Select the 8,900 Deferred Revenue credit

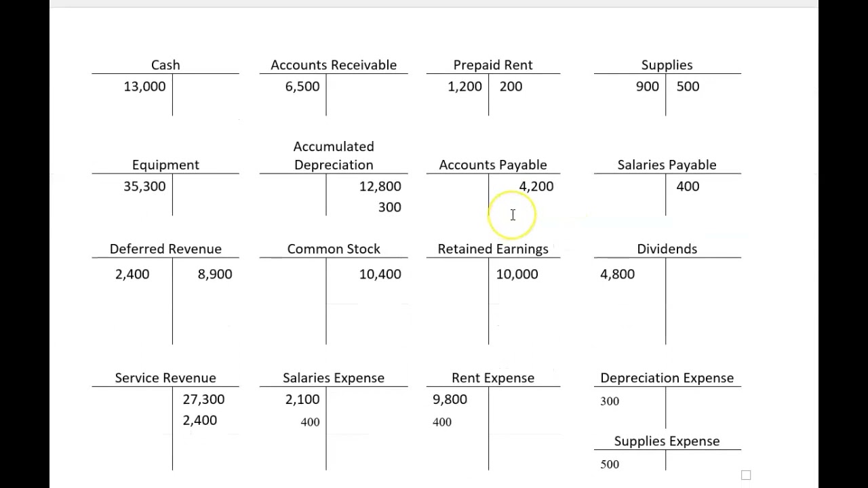(214, 274)
